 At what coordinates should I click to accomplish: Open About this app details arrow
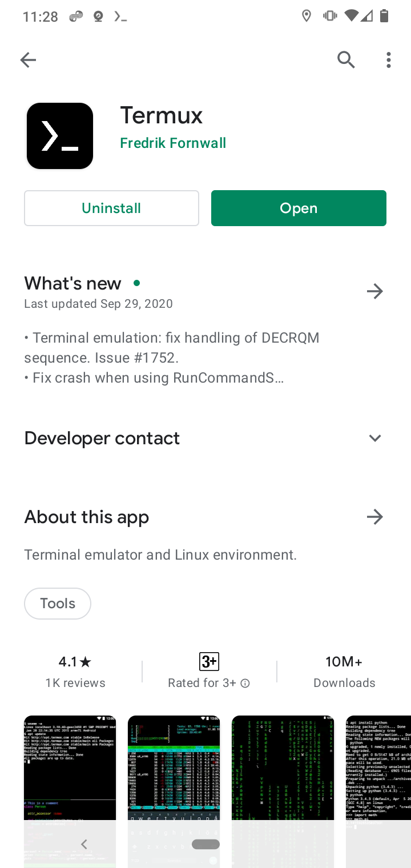click(374, 516)
